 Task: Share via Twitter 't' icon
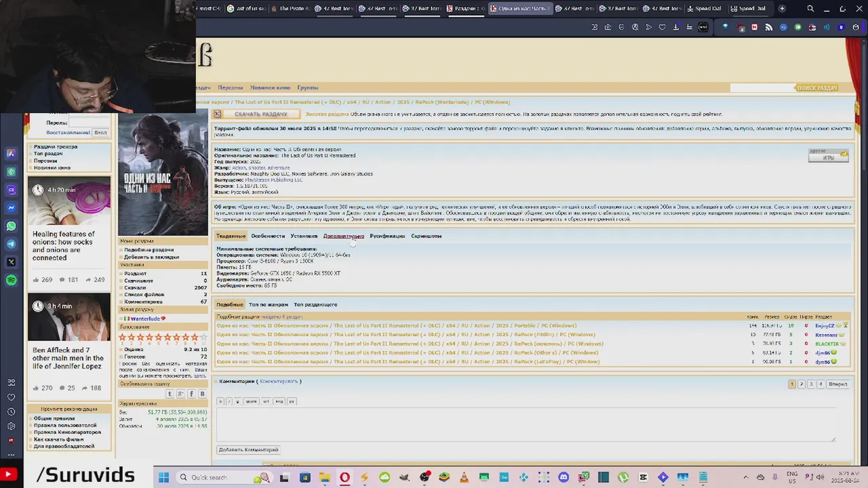[170, 394]
